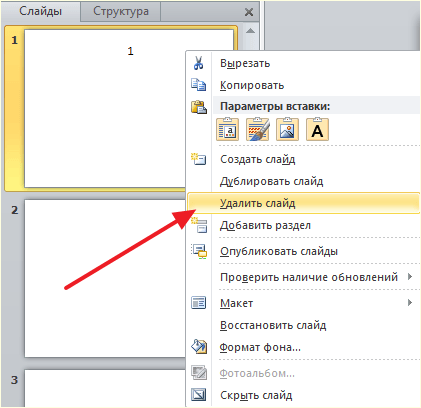Switch to the Слайды tab
Screen dimensions: 421x408
tap(40, 11)
